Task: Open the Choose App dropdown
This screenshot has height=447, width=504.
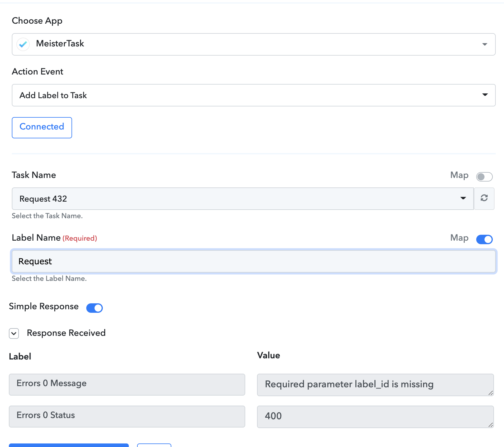Action: point(253,44)
